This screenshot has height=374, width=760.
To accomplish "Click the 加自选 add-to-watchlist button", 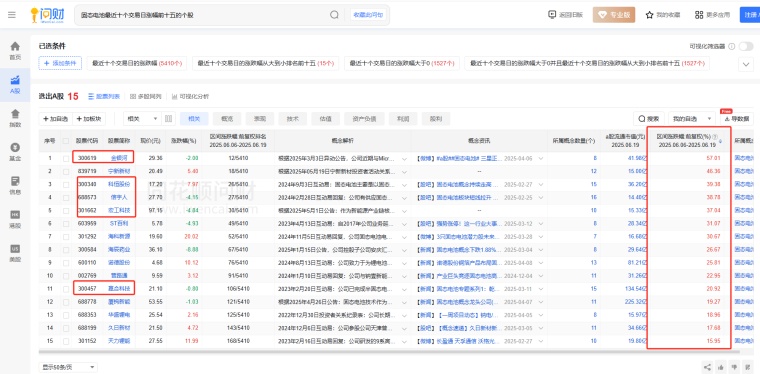I will click(56, 119).
